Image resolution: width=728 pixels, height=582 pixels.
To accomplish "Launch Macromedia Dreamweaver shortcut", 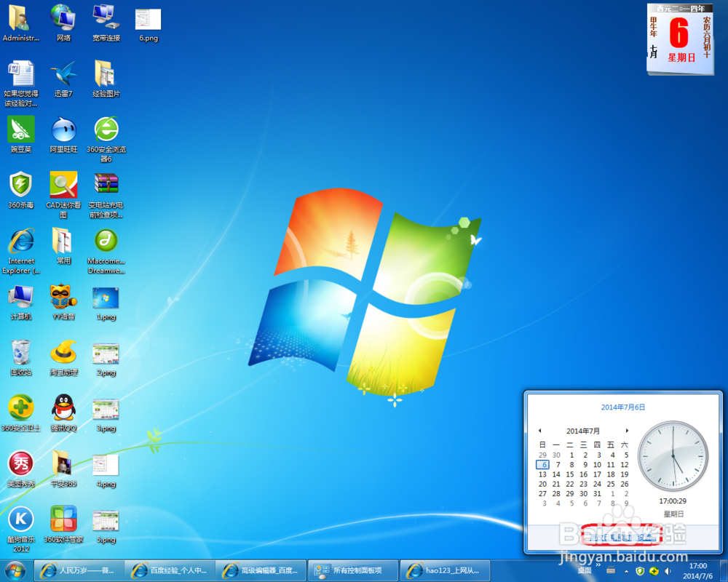I will coord(106,250).
